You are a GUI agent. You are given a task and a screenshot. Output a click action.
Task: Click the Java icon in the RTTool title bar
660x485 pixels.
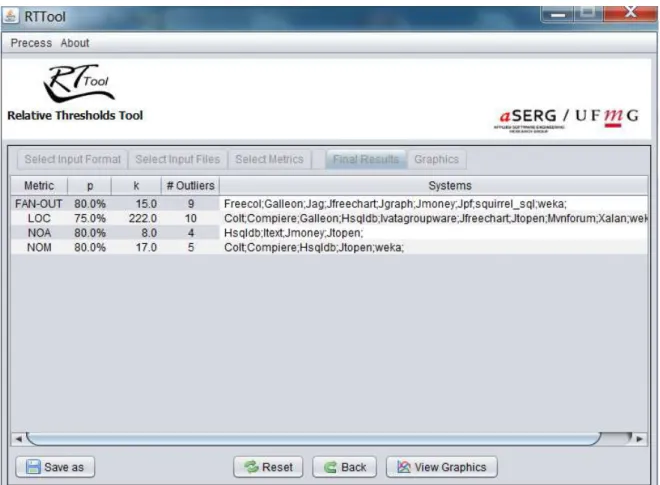point(10,16)
